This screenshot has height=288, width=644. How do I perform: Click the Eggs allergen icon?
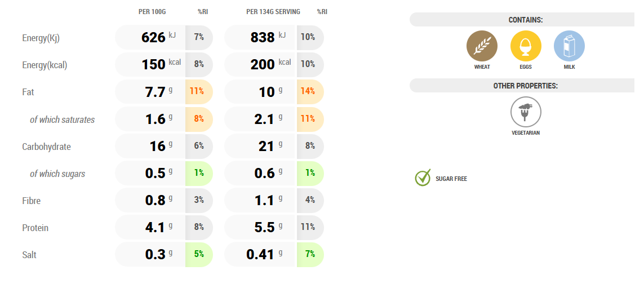(526, 46)
